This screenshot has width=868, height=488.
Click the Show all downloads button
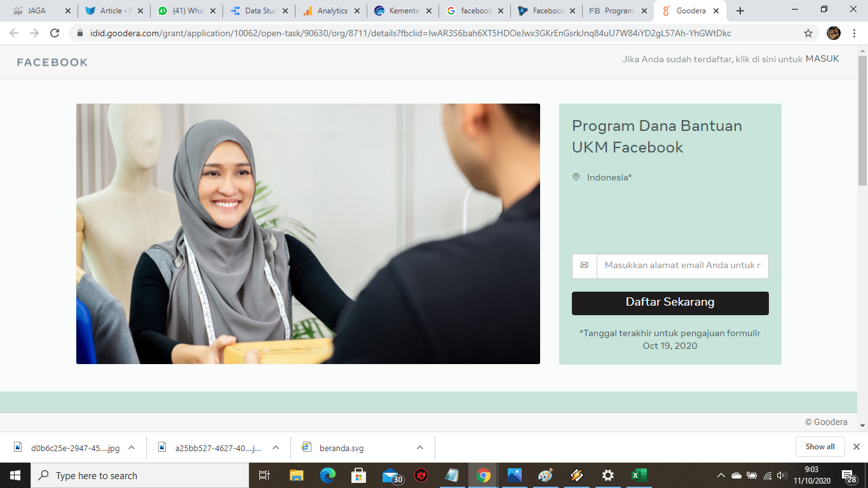pyautogui.click(x=820, y=447)
